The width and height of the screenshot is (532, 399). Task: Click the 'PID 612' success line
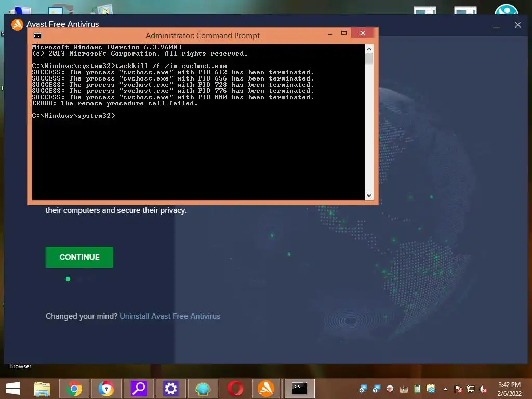click(x=173, y=72)
